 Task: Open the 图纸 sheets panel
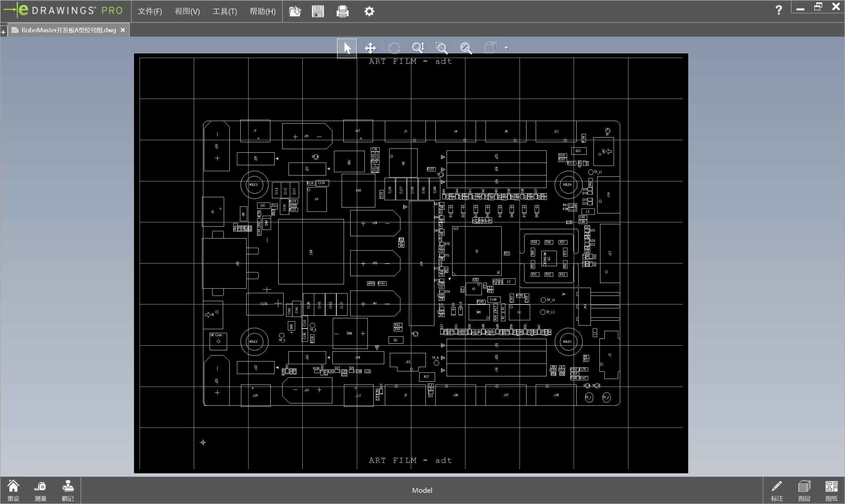pos(831,490)
